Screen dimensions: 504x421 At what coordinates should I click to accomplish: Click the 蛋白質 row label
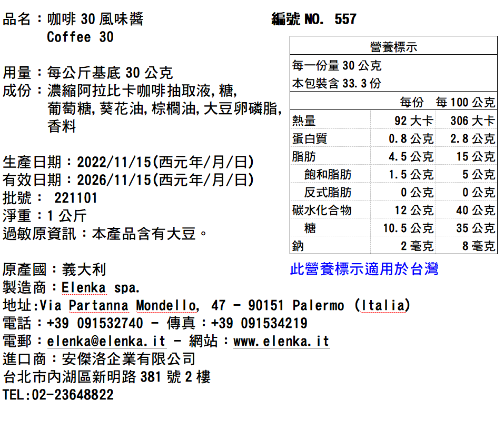click(310, 139)
